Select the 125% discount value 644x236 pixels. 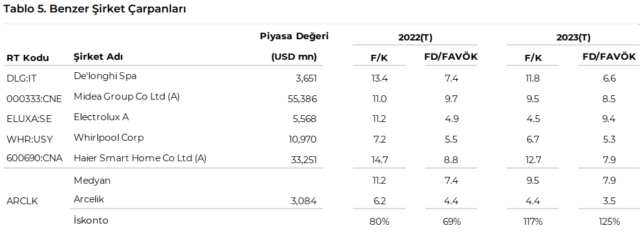[x=609, y=222]
